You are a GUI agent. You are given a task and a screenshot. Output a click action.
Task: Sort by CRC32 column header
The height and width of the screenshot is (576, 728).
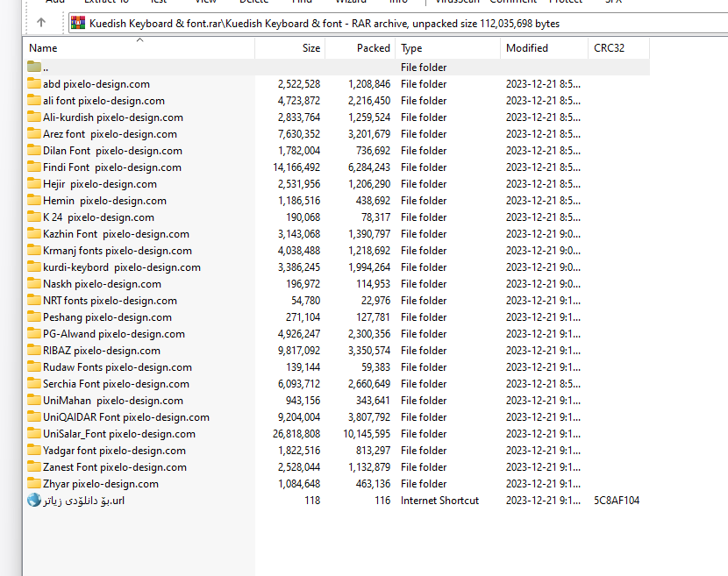click(x=619, y=48)
